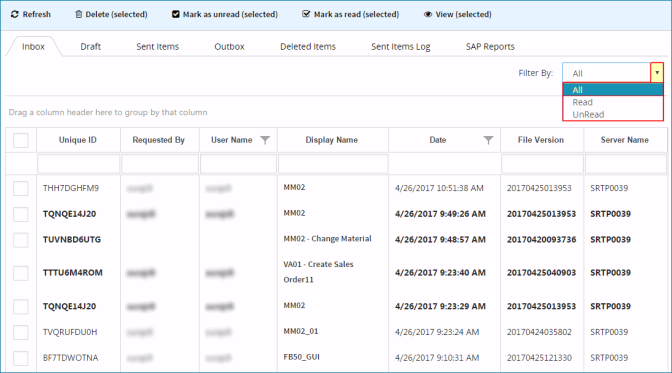Open the SAP Reports tab
The image size is (672, 373).
(x=490, y=46)
